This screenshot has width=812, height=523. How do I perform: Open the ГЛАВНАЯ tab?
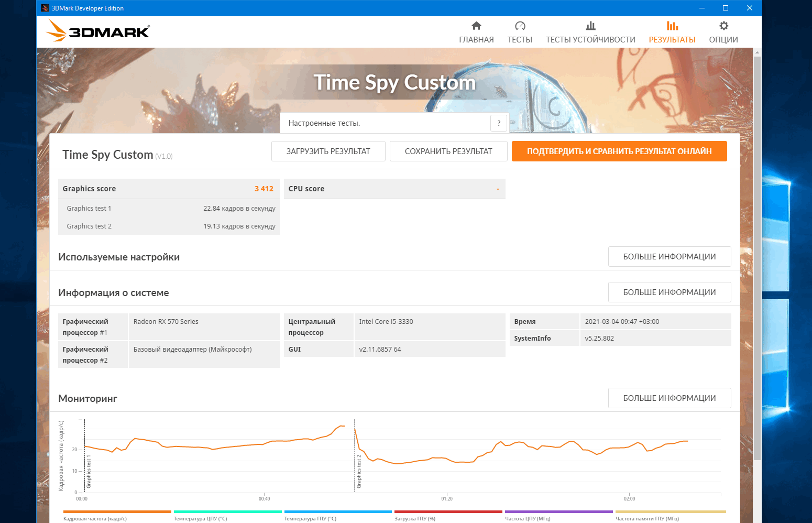tap(476, 40)
